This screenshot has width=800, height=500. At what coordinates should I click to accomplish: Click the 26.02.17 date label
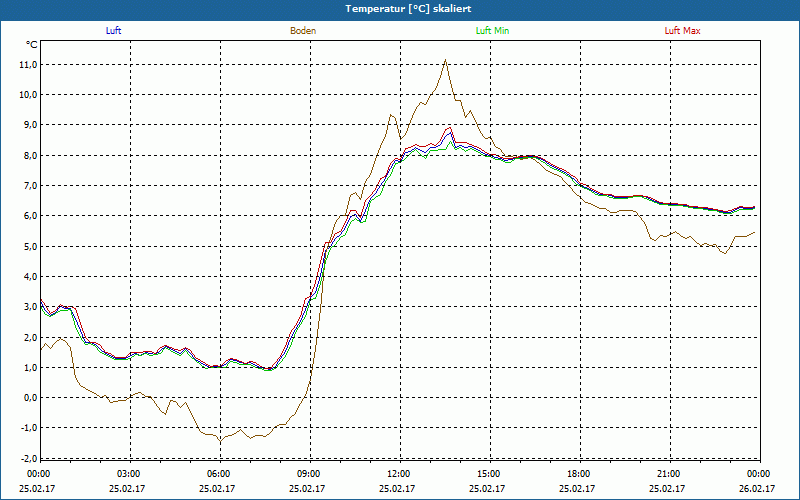(758, 488)
